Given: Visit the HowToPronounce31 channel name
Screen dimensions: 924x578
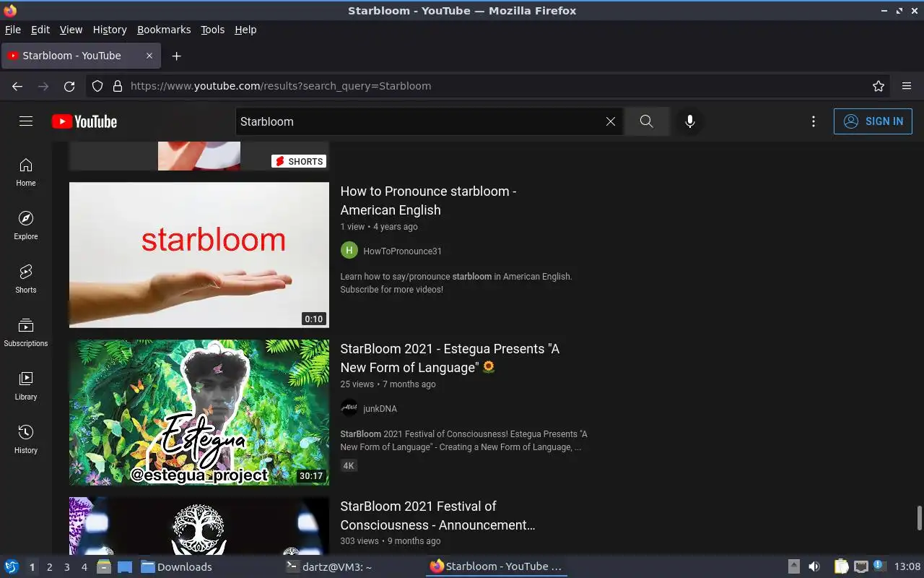Looking at the screenshot, I should point(402,251).
